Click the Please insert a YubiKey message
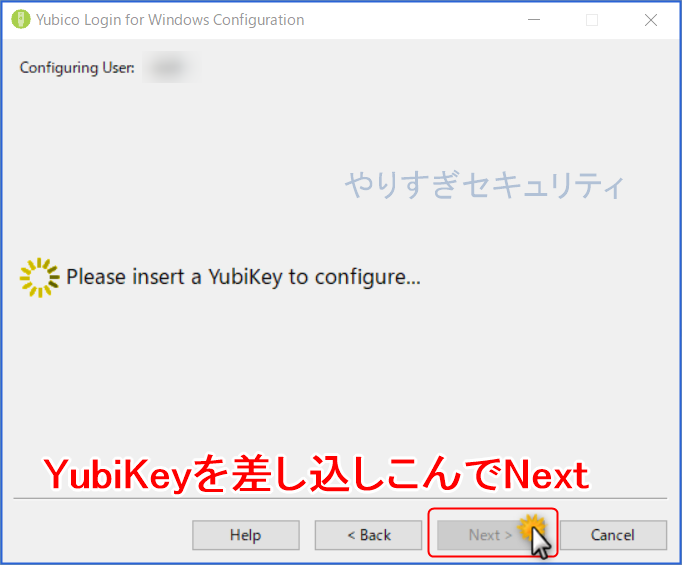The image size is (682, 565). click(x=244, y=277)
